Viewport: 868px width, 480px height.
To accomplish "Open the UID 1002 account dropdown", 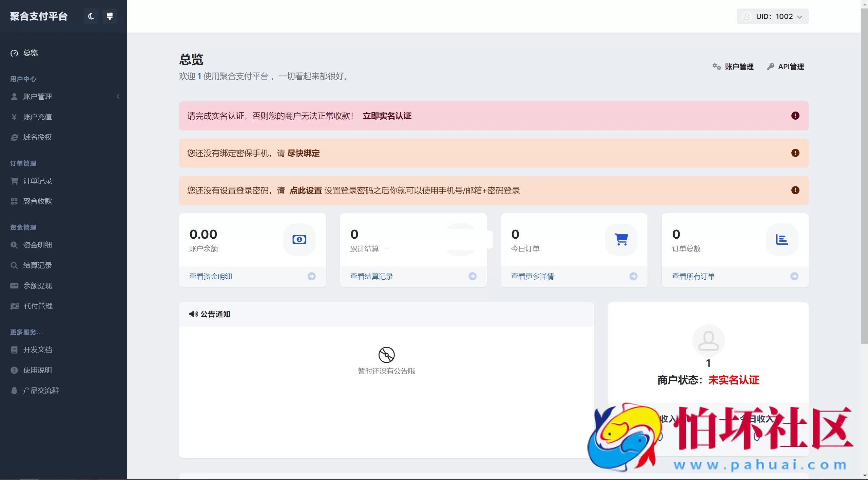I will [x=773, y=16].
